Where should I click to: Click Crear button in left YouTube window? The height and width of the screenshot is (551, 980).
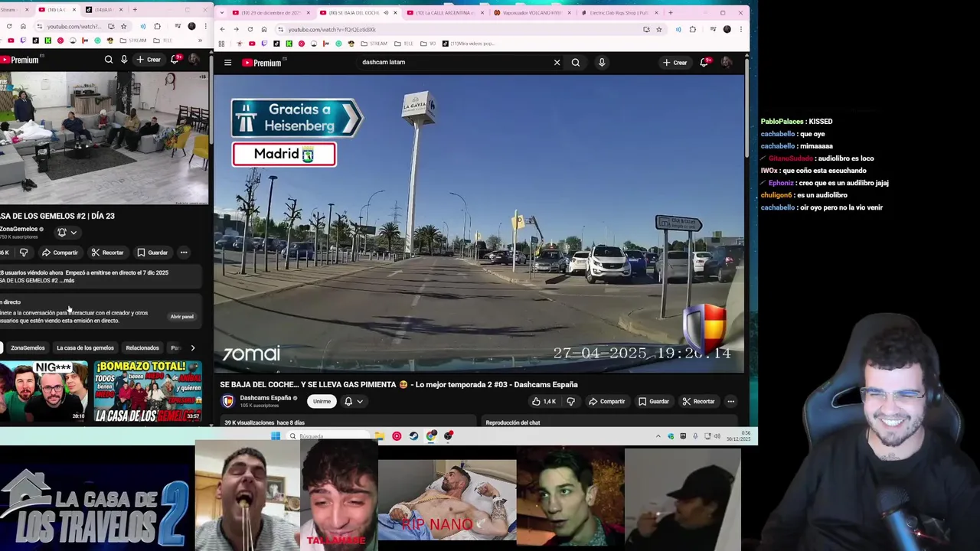click(149, 59)
